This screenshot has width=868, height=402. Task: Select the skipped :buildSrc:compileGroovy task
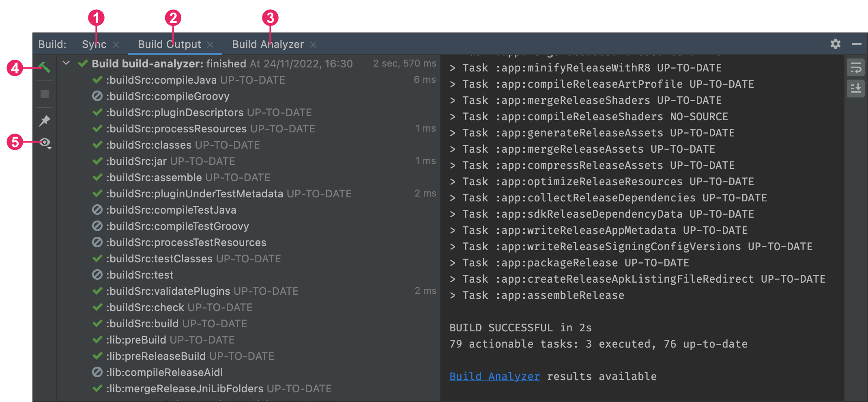point(168,96)
